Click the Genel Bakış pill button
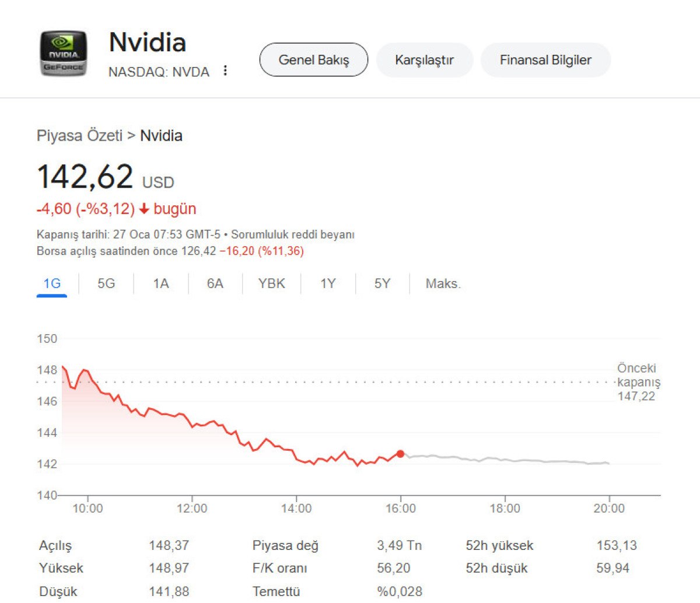Viewport: 700px width, 603px height. 313,59
